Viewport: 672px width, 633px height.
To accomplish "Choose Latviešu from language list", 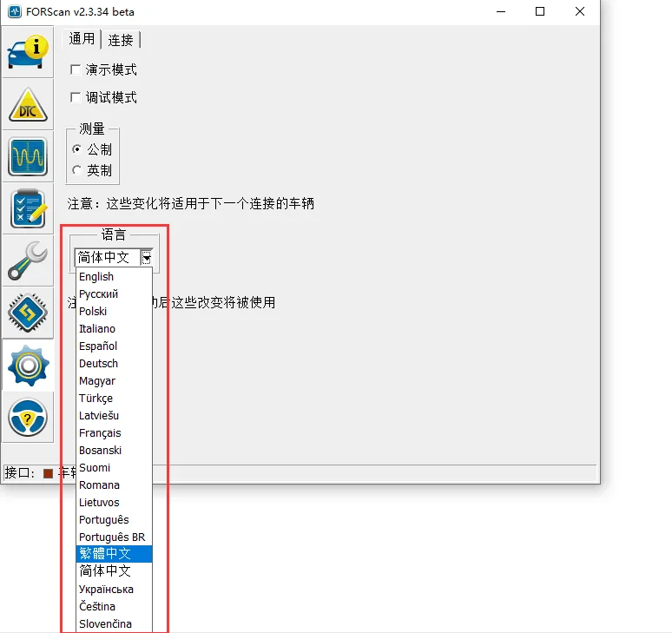I will click(114, 415).
